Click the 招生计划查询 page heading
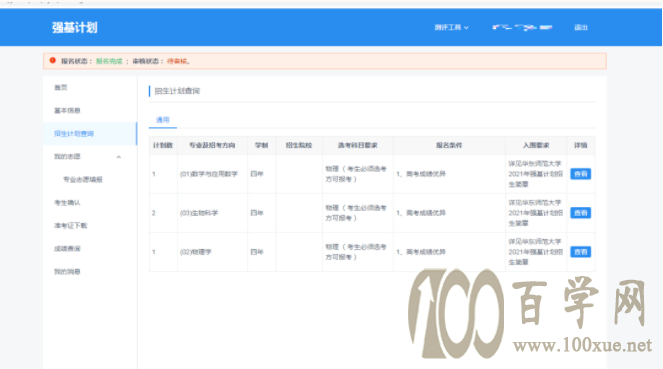Screen dimensions: 663x369 (177, 91)
